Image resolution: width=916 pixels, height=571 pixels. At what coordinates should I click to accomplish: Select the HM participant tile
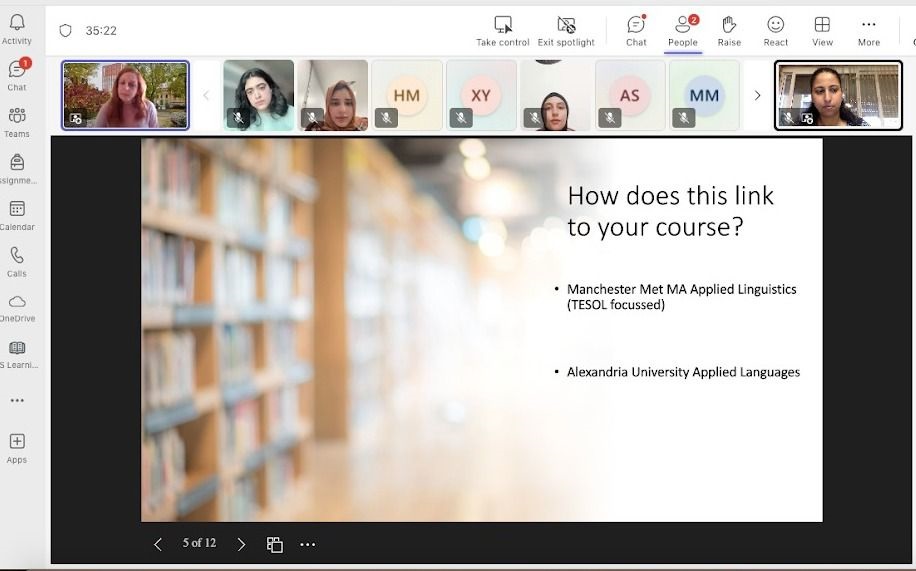[x=407, y=95]
